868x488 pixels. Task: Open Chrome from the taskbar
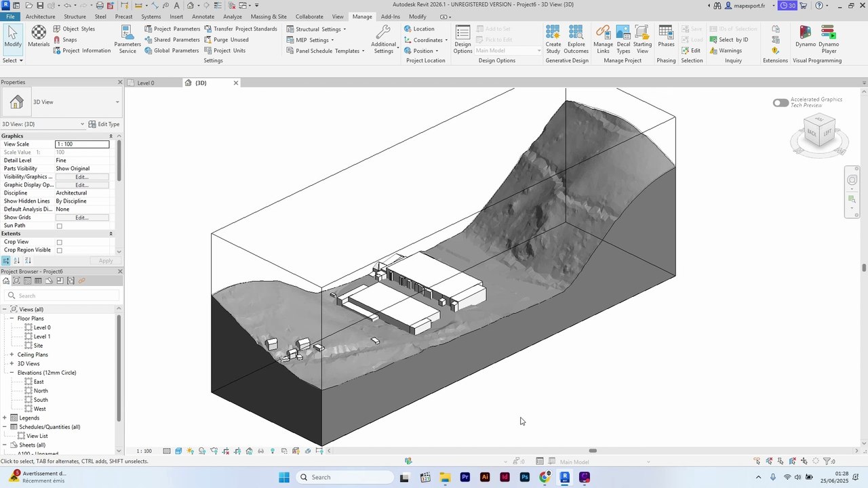(x=545, y=477)
